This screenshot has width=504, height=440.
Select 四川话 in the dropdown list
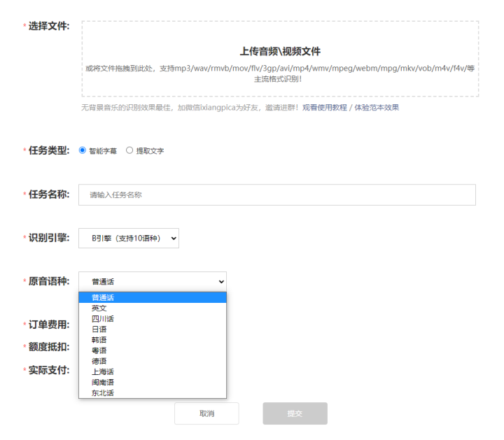[153, 318]
